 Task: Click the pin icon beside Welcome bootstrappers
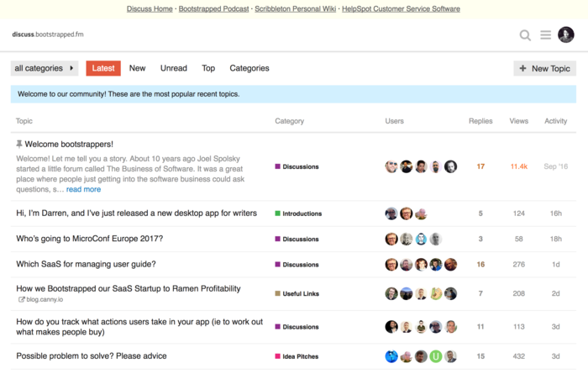click(x=19, y=145)
